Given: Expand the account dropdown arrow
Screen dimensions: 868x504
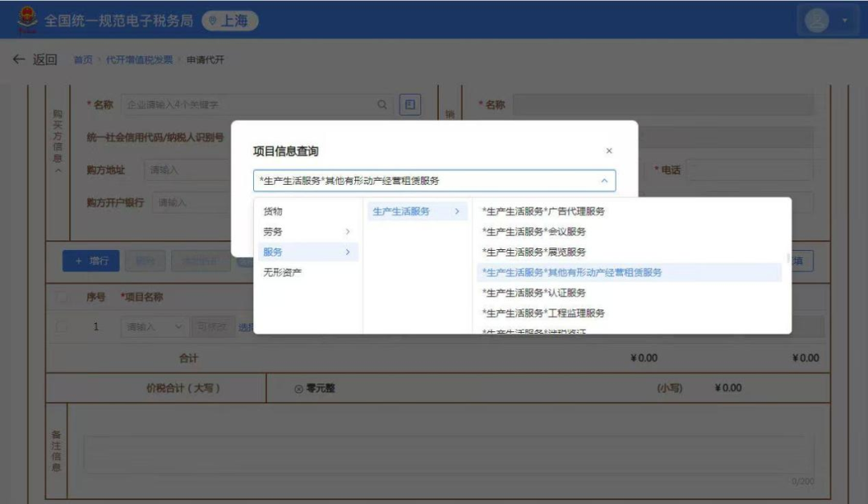Looking at the screenshot, I should point(845,20).
